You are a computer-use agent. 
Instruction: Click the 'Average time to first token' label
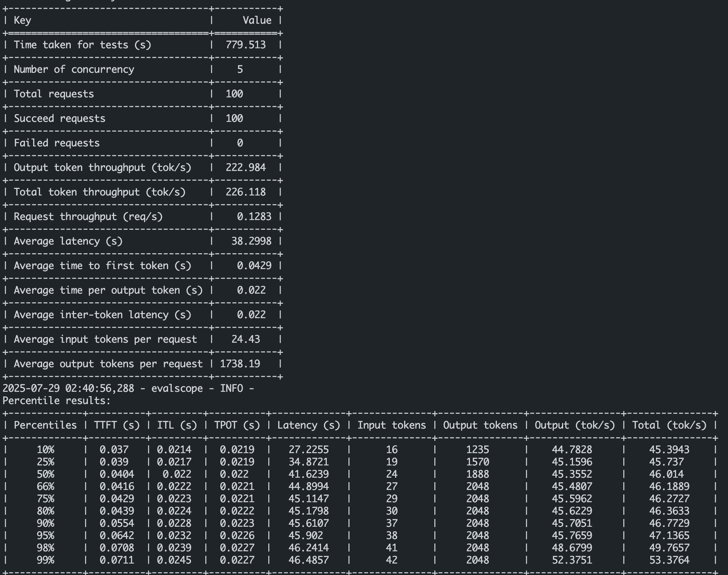click(102, 266)
